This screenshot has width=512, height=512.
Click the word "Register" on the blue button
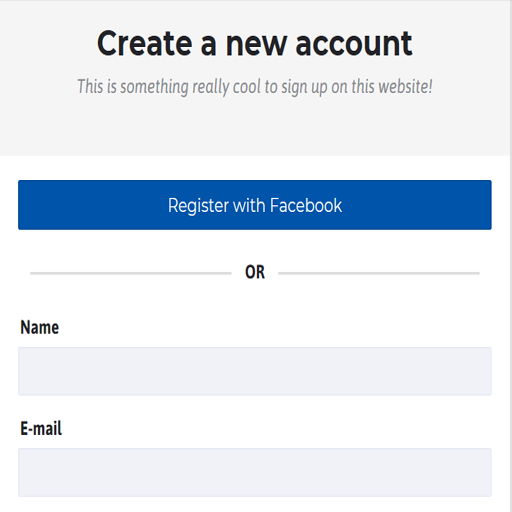(199, 206)
